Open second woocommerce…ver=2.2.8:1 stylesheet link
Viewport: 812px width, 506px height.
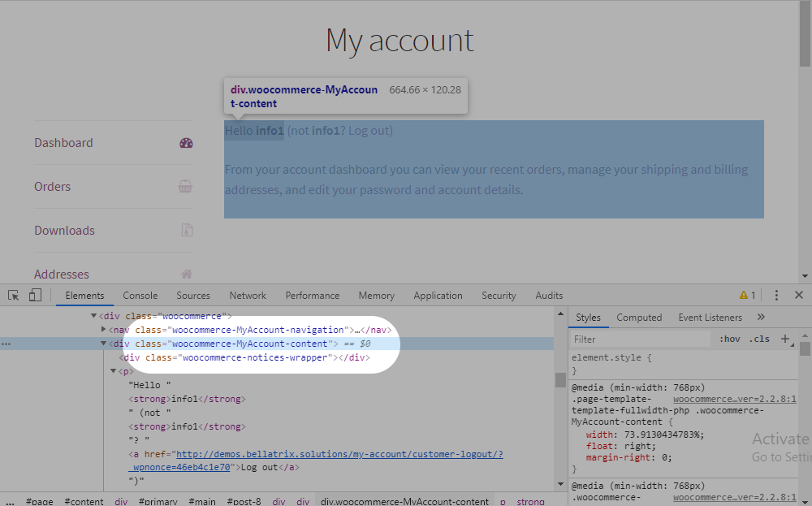pyautogui.click(x=735, y=497)
